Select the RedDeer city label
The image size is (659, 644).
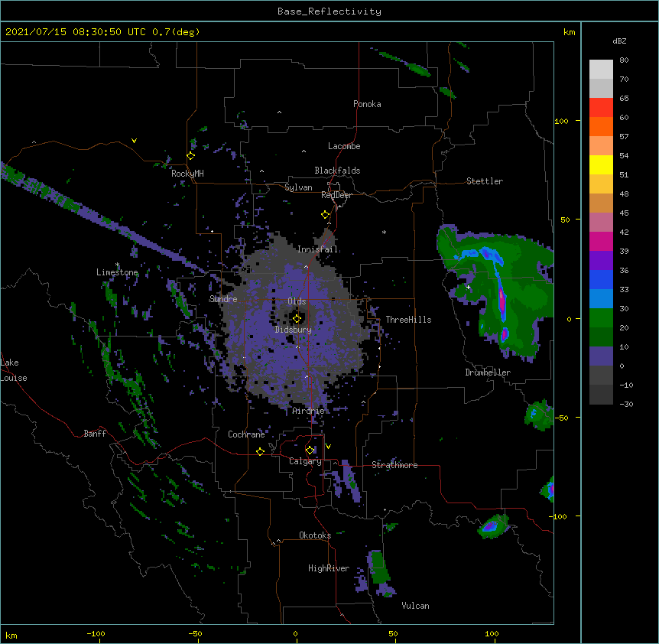click(x=336, y=195)
